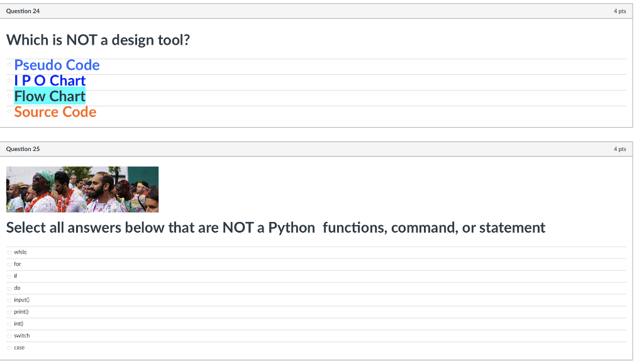Check the 'case' checkbox
Image resolution: width=644 pixels, height=361 pixels.
tap(9, 348)
